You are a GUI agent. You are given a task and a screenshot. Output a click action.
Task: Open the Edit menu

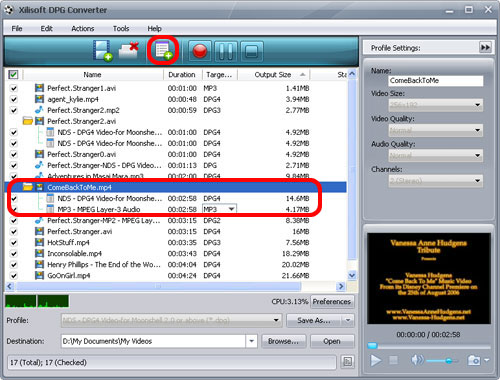tap(46, 29)
